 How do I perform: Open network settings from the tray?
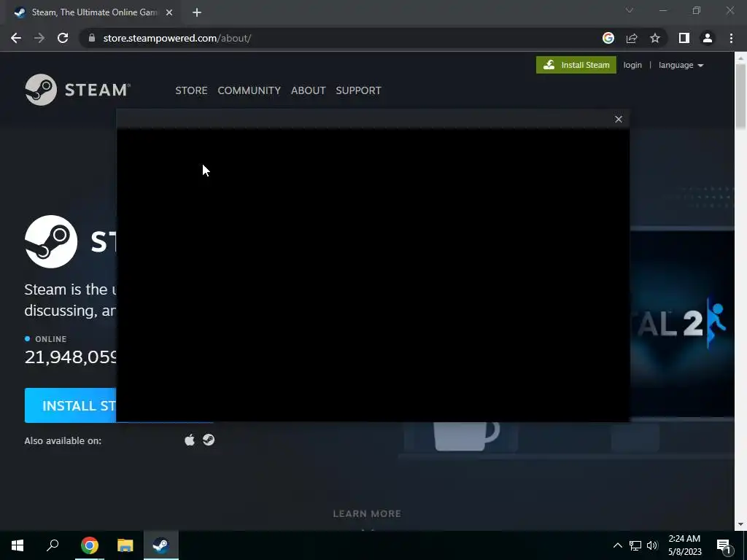tap(635, 545)
